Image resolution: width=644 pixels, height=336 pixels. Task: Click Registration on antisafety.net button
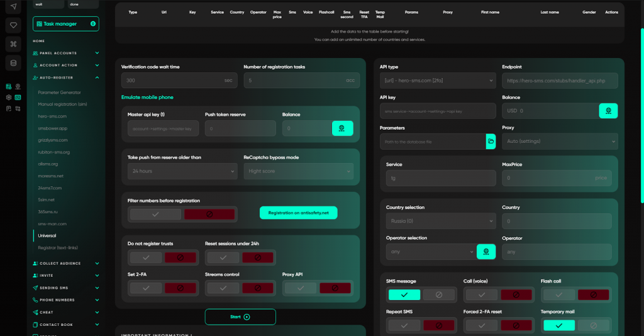[298, 213]
